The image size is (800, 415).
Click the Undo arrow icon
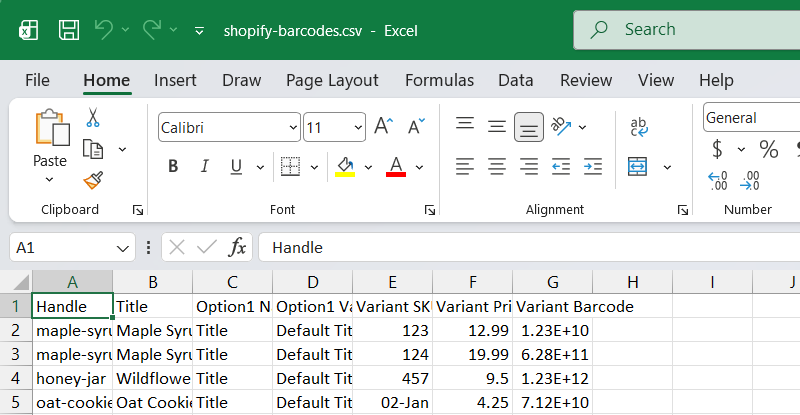(104, 30)
